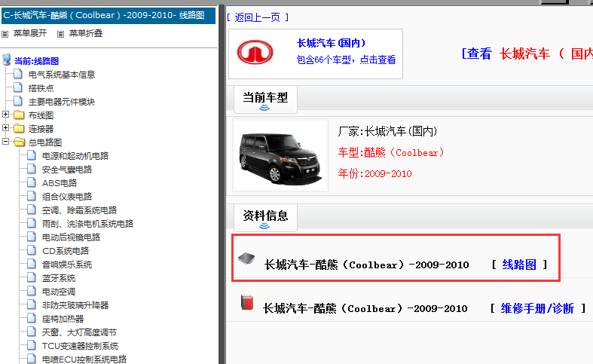
Task: Click 菜单展开 to expand all menus
Action: (x=30, y=34)
